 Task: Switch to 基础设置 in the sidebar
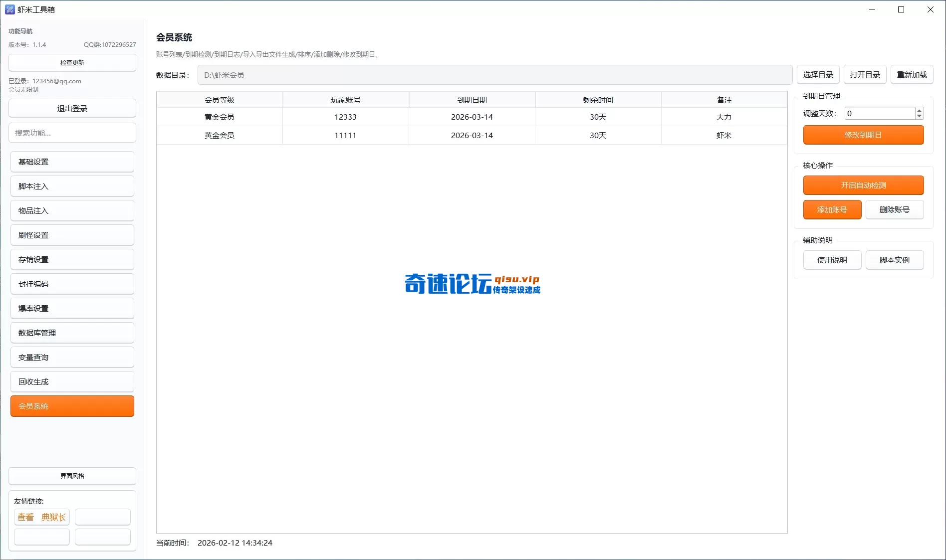click(72, 162)
